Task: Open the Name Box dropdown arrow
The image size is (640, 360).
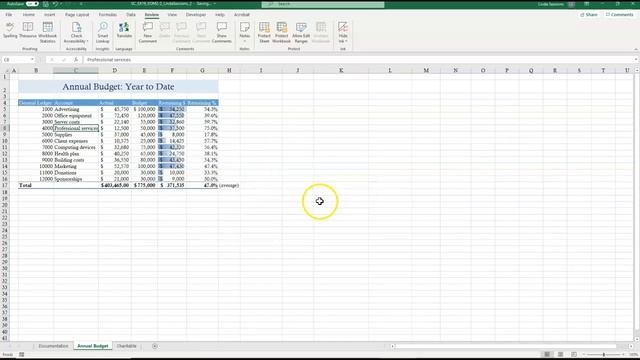Action: pyautogui.click(x=32, y=60)
